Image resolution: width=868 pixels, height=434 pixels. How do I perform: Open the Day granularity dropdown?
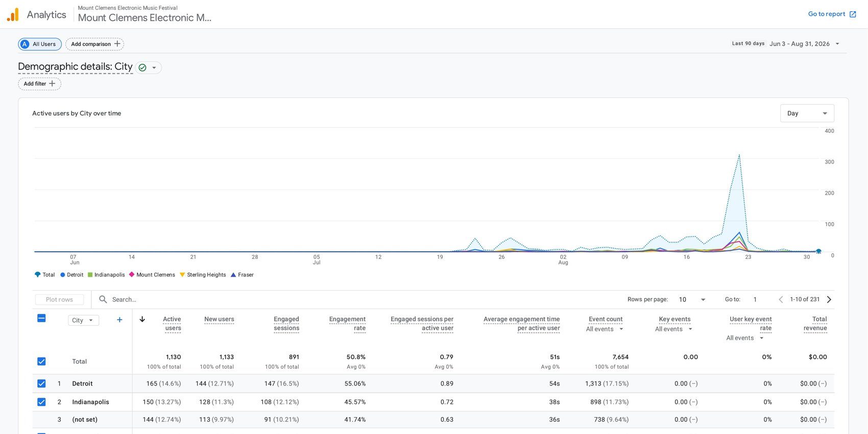[x=807, y=113]
